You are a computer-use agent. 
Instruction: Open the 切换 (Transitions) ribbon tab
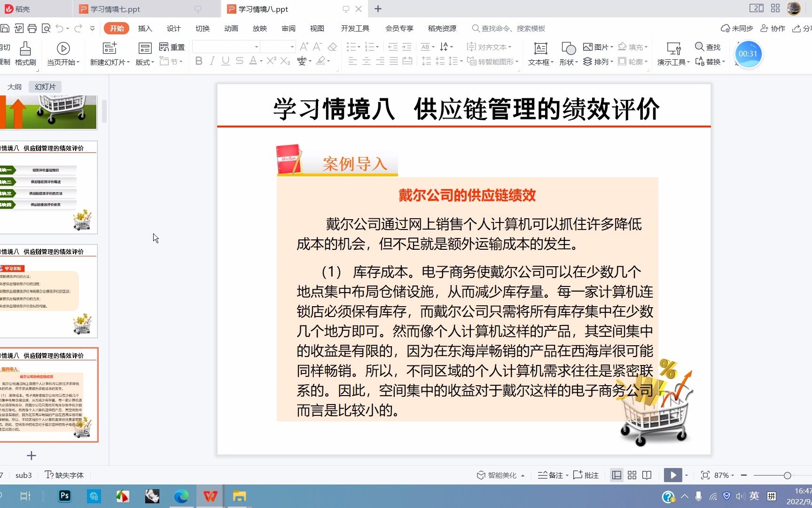point(203,28)
